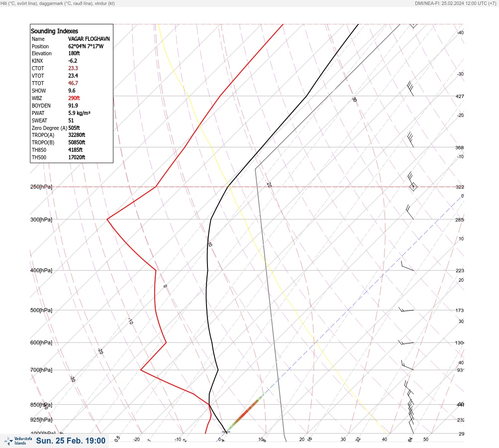
Task: Click the '600[hPa]' pressure label
Action: pyautogui.click(x=41, y=342)
